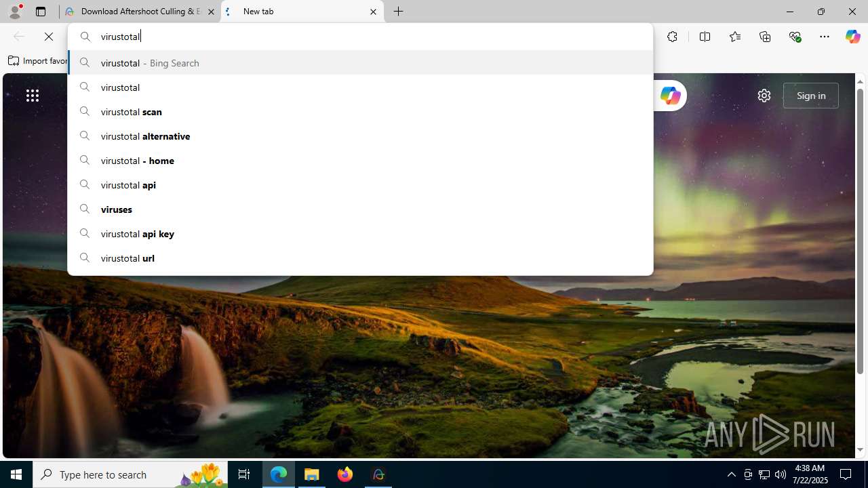Open Copilot button on new tab page
868x488 pixels.
coord(670,96)
